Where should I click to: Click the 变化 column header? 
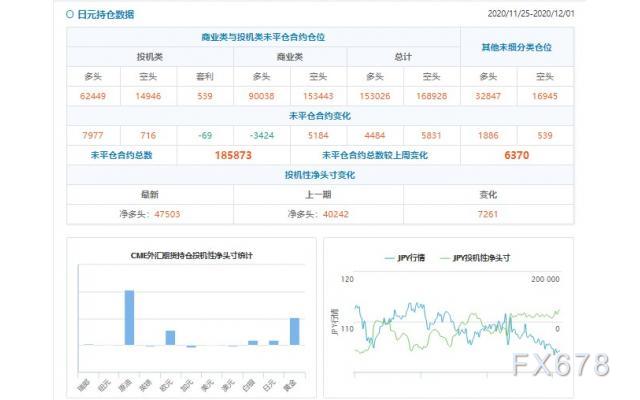tap(488, 194)
